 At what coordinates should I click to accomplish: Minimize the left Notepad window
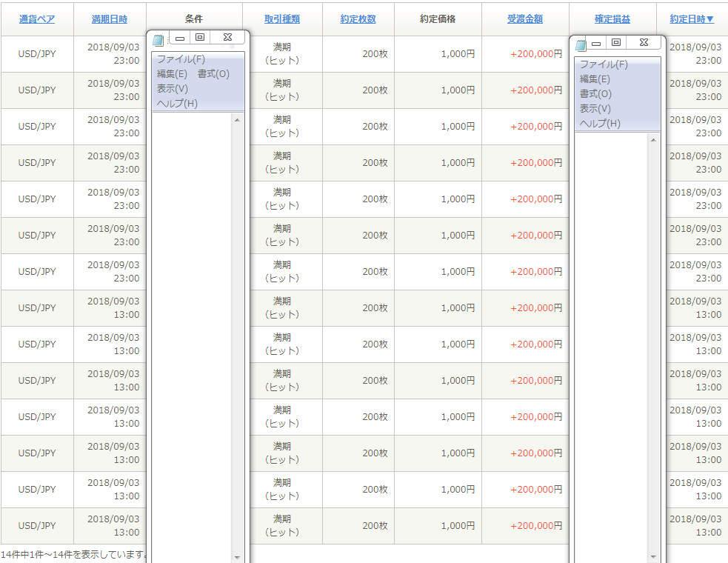tap(180, 38)
